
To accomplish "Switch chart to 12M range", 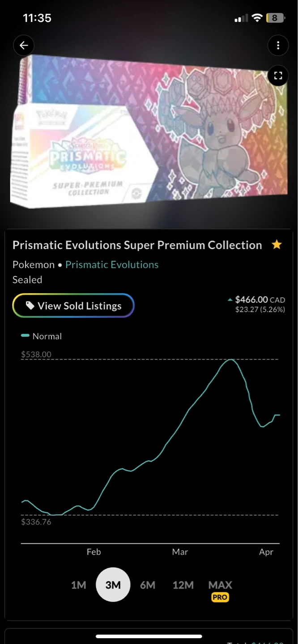I will click(183, 585).
